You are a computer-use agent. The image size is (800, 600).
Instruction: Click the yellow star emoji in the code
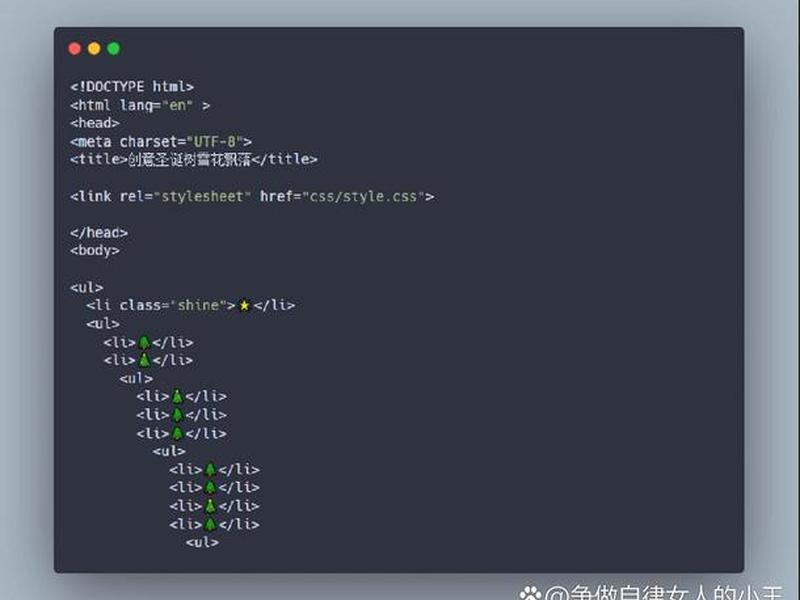point(244,306)
